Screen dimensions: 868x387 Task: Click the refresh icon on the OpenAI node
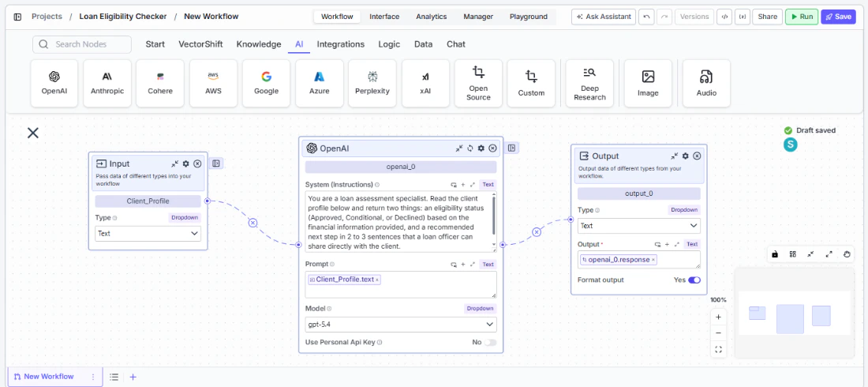coord(470,148)
